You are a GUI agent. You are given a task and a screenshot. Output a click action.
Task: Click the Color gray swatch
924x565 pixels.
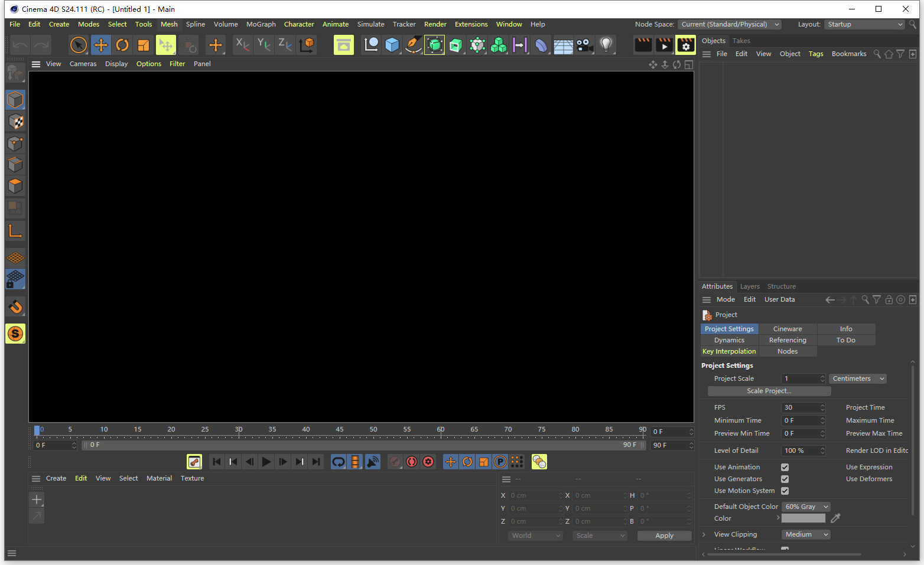pyautogui.click(x=803, y=518)
